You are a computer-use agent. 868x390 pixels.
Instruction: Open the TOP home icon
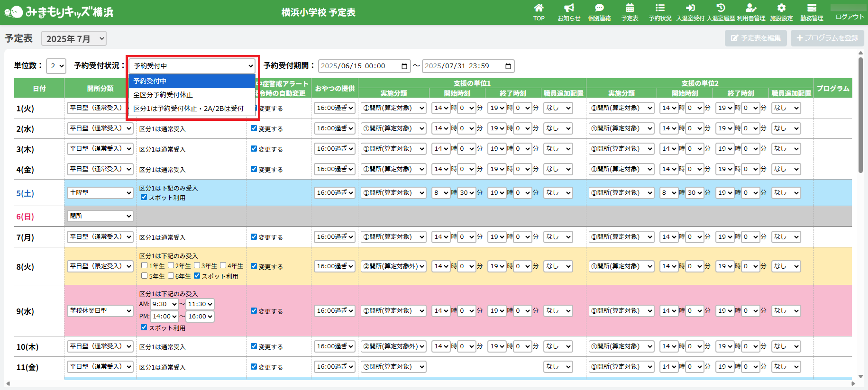point(539,8)
